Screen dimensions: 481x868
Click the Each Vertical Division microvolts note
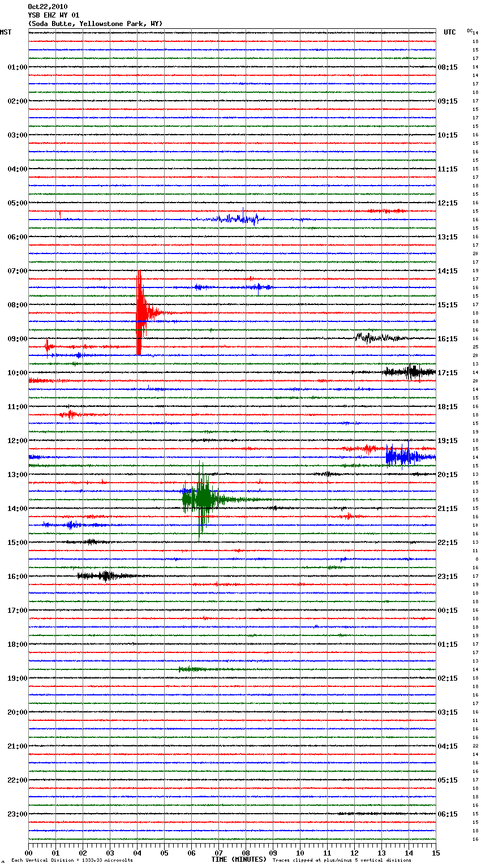pyautogui.click(x=72, y=861)
